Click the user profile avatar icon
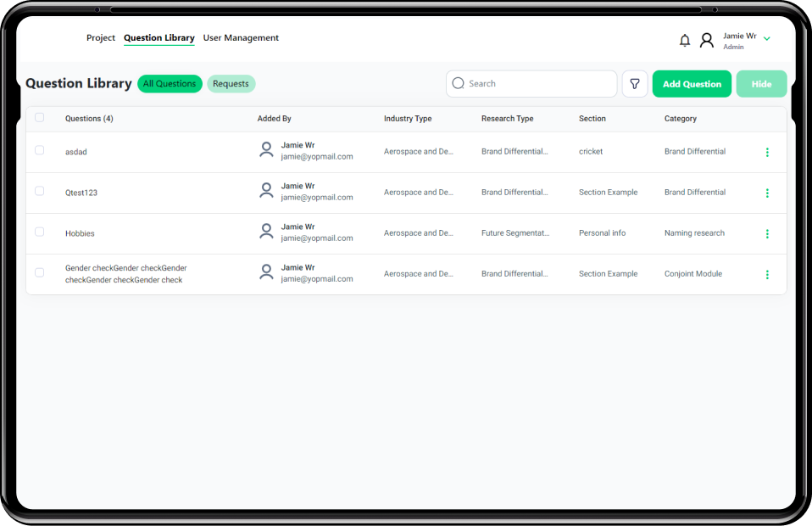 click(707, 40)
